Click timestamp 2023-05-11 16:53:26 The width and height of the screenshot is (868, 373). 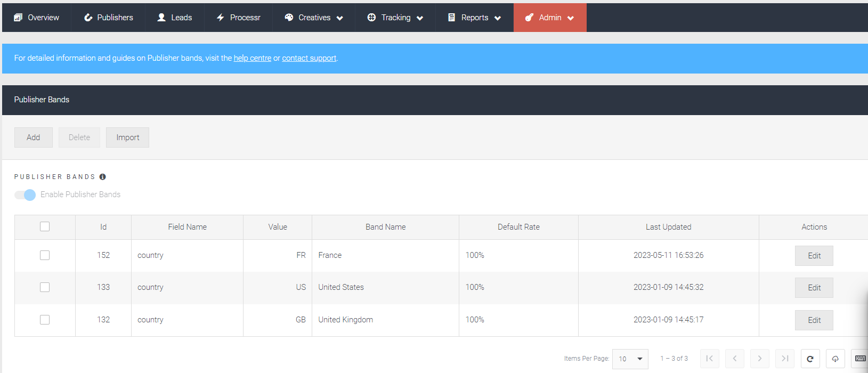click(669, 255)
